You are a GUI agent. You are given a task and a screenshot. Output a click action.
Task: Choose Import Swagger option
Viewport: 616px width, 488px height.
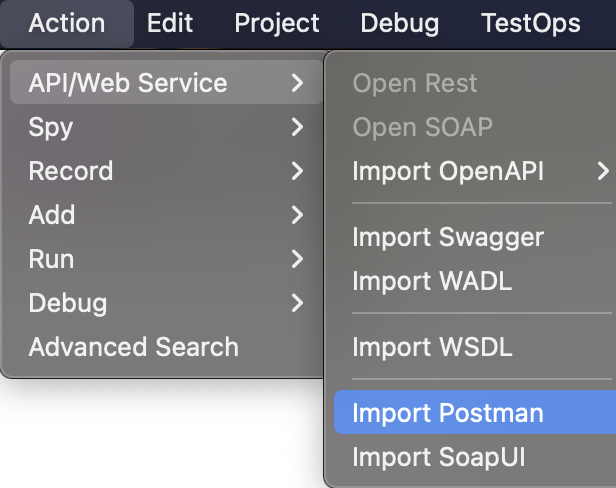click(448, 237)
